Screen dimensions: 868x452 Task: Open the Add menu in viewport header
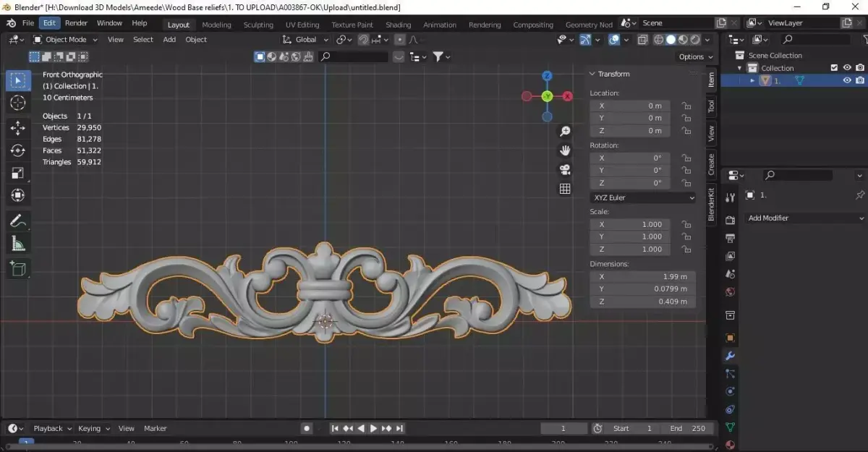click(x=169, y=40)
